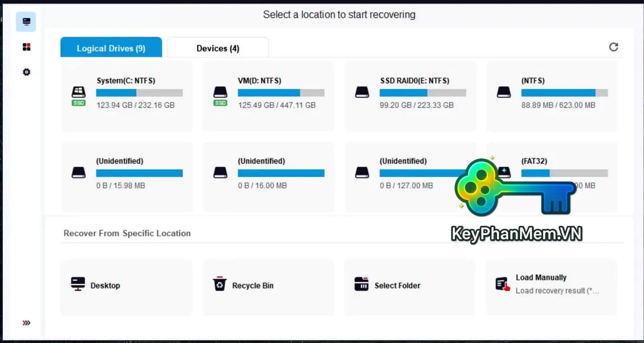
Task: Refresh drive list using the reload icon
Action: 613,46
